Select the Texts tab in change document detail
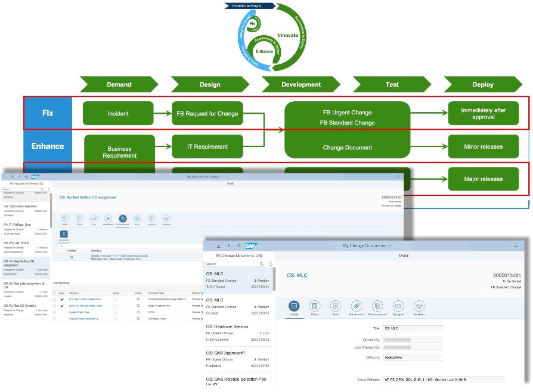Screen dimensions: 533x392 (336, 306)
